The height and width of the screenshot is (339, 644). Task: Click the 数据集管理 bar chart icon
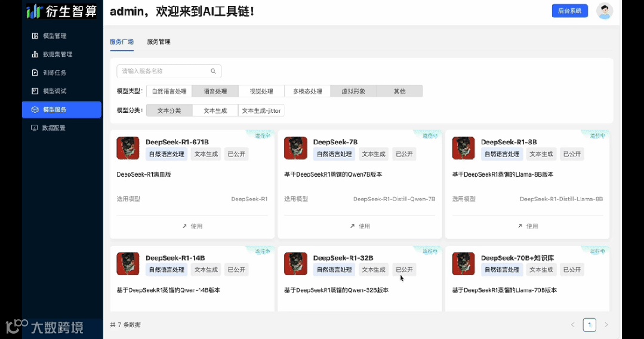pyautogui.click(x=35, y=54)
